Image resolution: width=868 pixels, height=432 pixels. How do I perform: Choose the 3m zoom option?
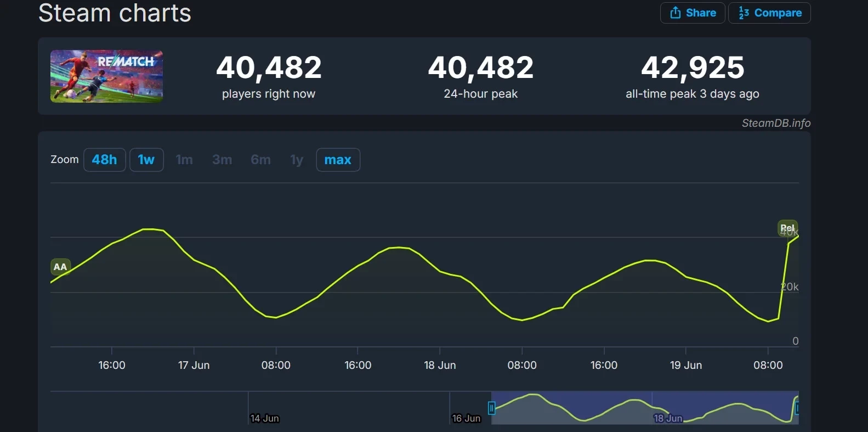click(222, 160)
